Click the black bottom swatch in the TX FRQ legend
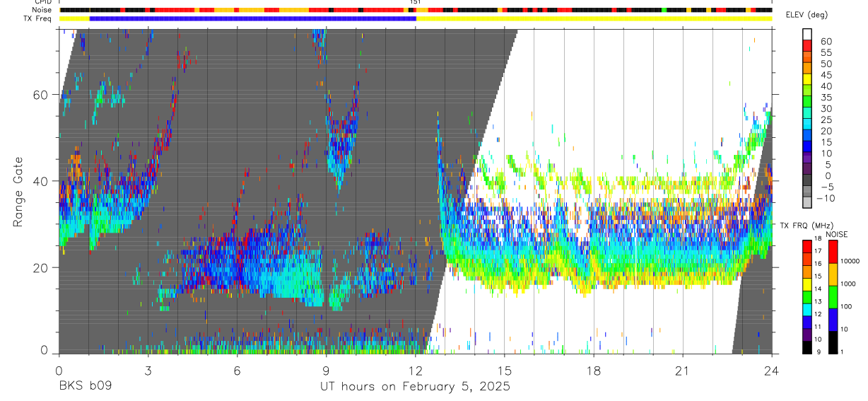 (807, 347)
